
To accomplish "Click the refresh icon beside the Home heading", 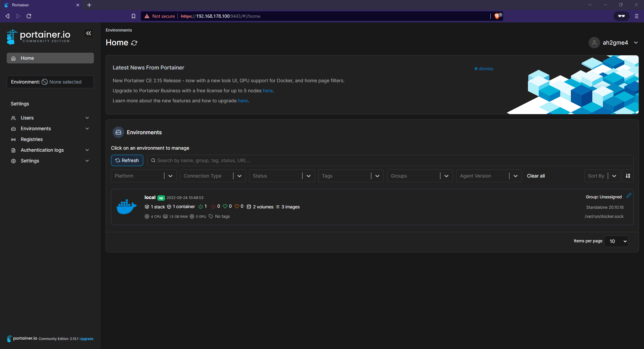I will click(134, 43).
